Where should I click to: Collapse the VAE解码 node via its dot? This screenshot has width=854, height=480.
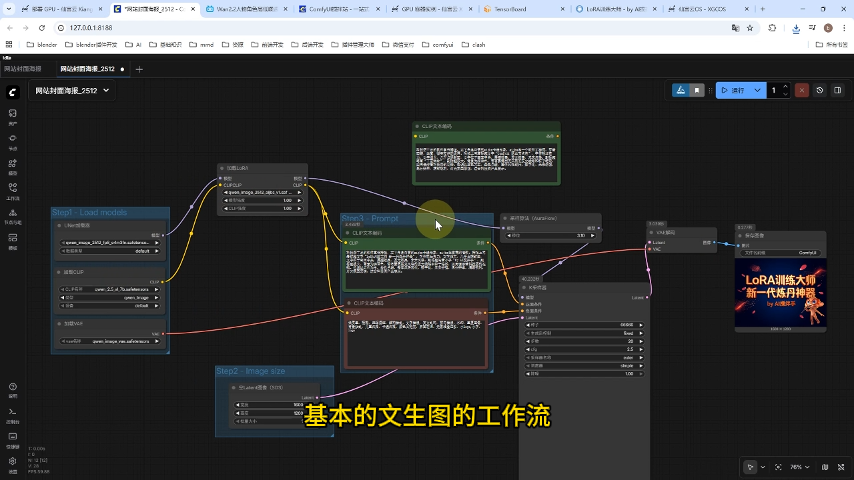click(651, 233)
